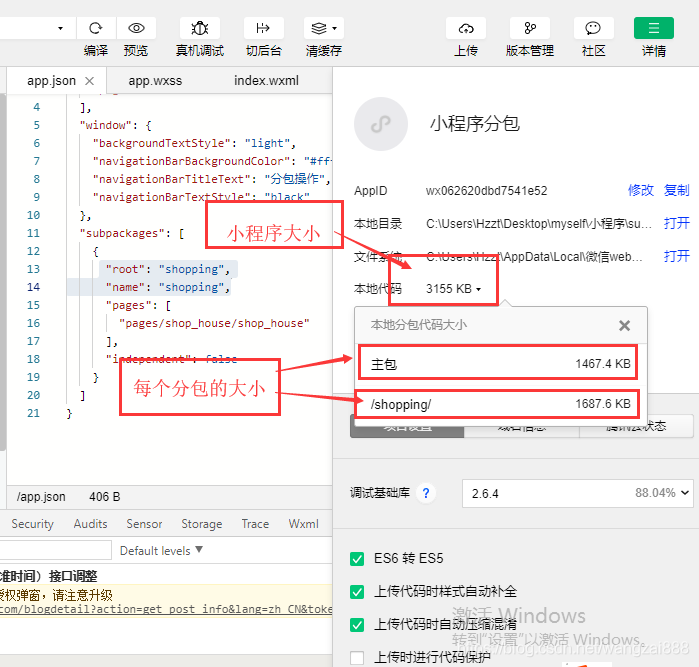
Task: Click the /app.json status bar path
Action: tap(41, 497)
